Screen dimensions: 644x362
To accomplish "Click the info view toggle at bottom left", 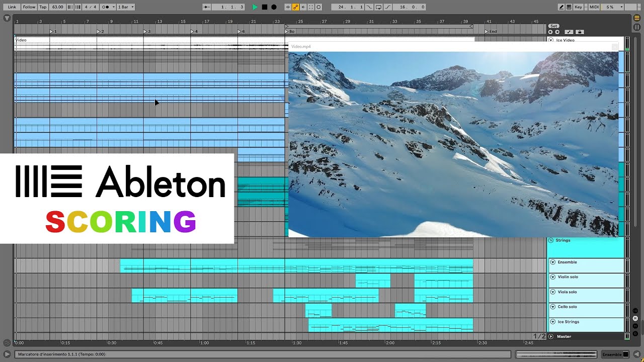I will click(7, 354).
